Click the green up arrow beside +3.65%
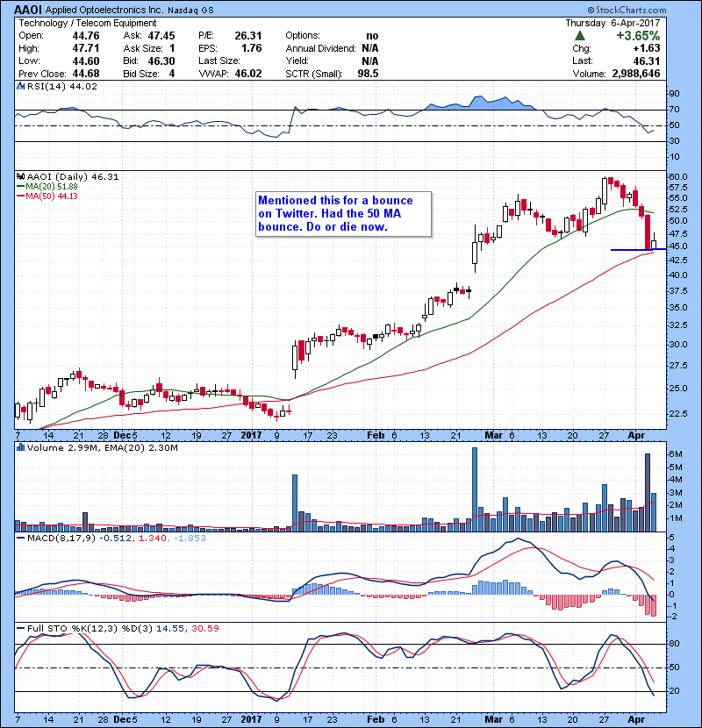This screenshot has width=702, height=728. [579, 36]
